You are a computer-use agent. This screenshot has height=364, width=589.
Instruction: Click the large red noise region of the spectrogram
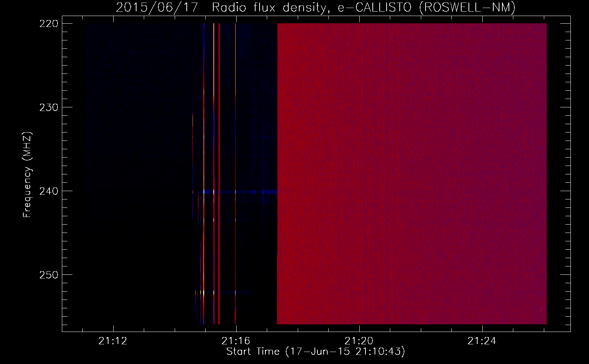coord(412,174)
